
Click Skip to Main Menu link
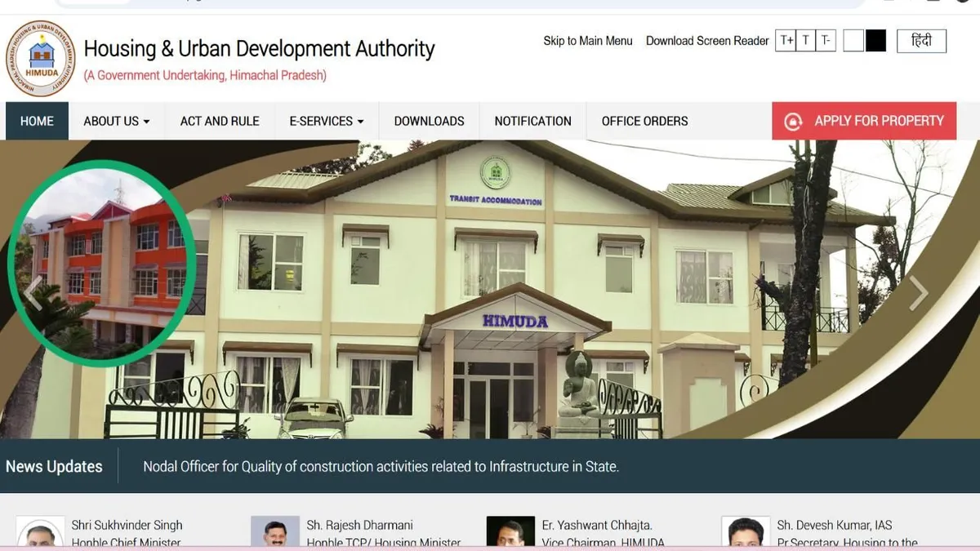tap(588, 41)
